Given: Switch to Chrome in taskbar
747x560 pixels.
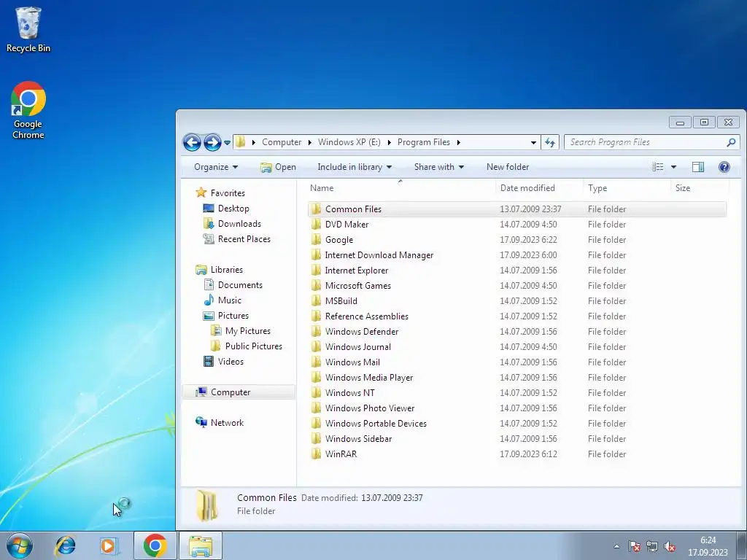Looking at the screenshot, I should [x=155, y=545].
